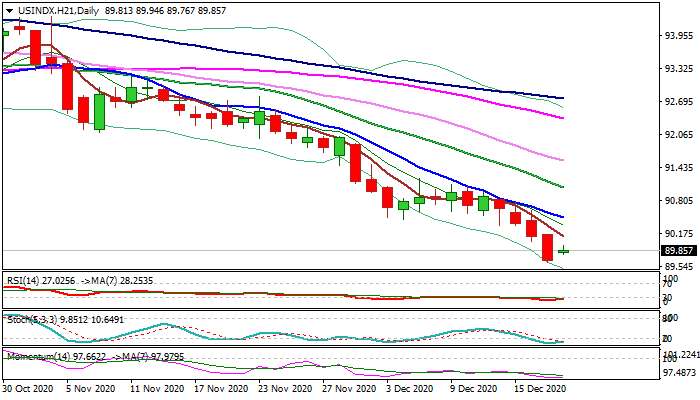Click the 3 Dec 2020 date label

(412, 387)
